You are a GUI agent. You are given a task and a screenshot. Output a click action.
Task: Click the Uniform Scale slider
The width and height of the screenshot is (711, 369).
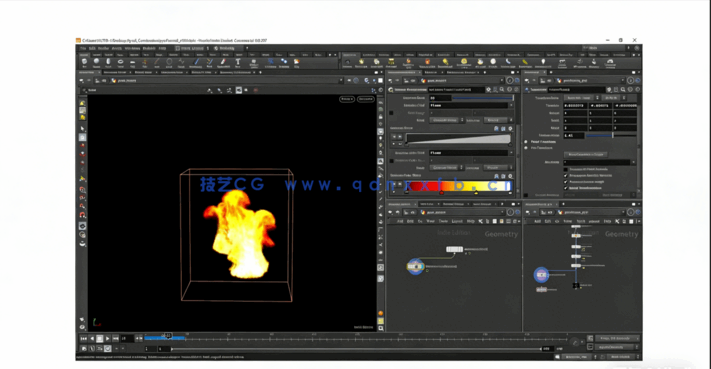click(x=611, y=136)
